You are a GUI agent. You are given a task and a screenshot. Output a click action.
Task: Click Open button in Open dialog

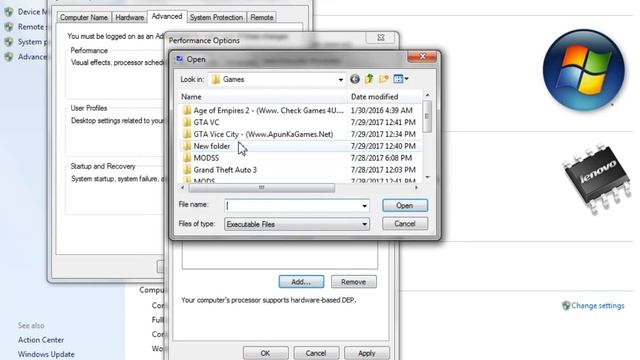point(405,205)
